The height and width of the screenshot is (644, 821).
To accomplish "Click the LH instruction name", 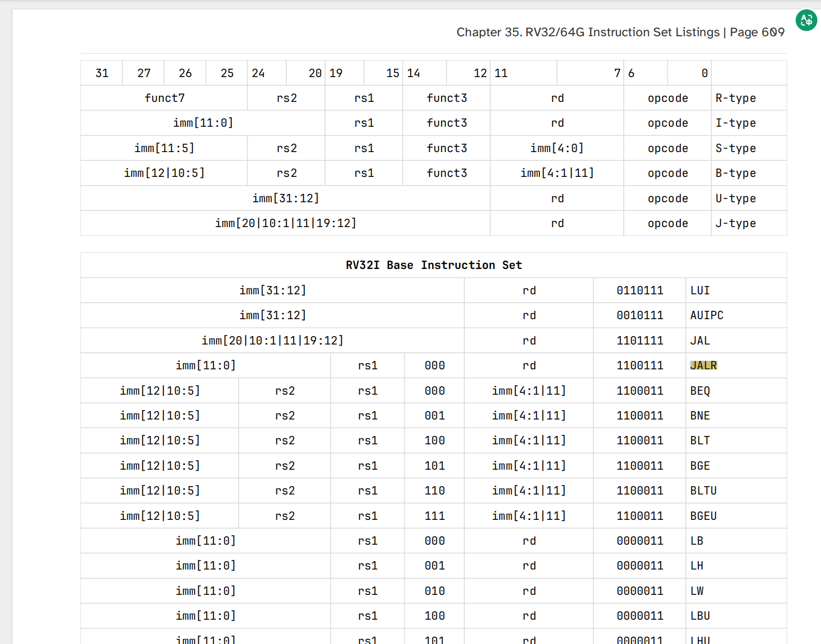I will [x=697, y=565].
